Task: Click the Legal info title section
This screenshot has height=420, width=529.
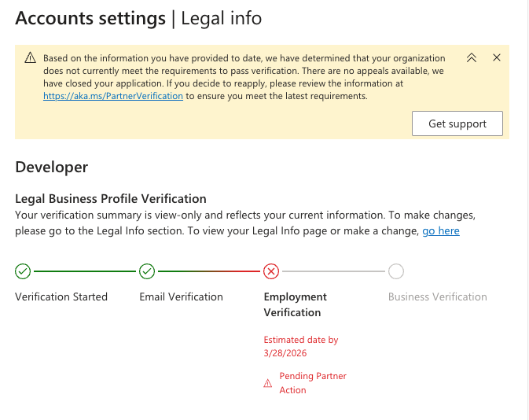Action: pyautogui.click(x=222, y=17)
